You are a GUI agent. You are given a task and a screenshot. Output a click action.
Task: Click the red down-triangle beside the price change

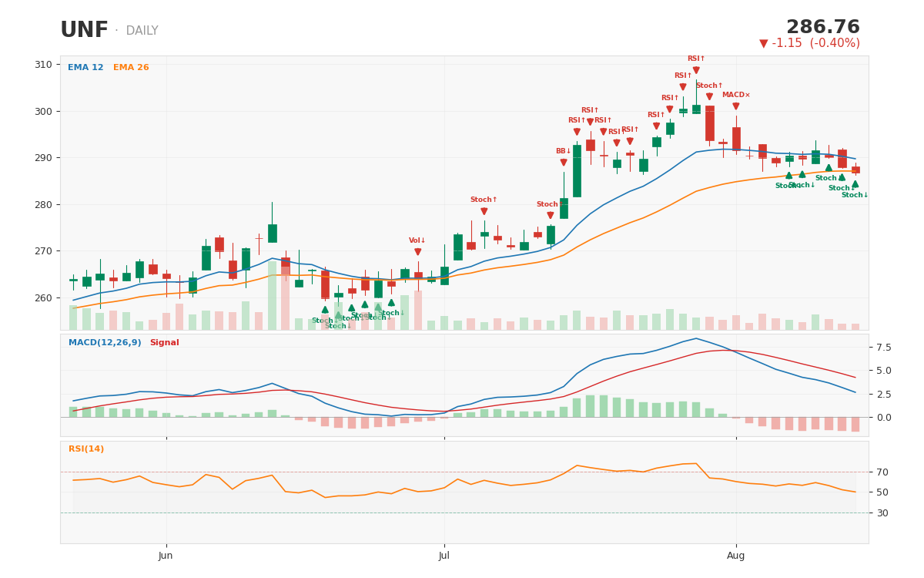click(764, 43)
